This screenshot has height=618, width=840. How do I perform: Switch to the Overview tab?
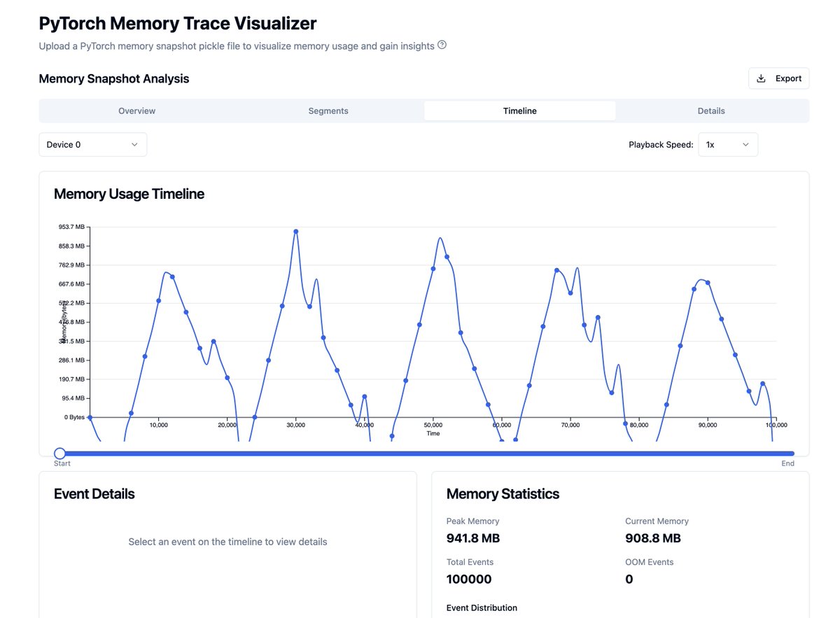point(136,111)
